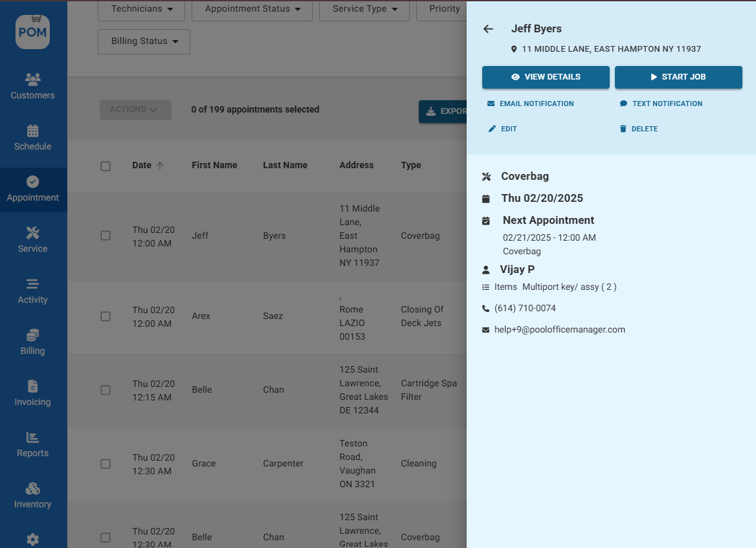Open the Appointment Status dropdown
This screenshot has width=756, height=548.
[x=252, y=9]
